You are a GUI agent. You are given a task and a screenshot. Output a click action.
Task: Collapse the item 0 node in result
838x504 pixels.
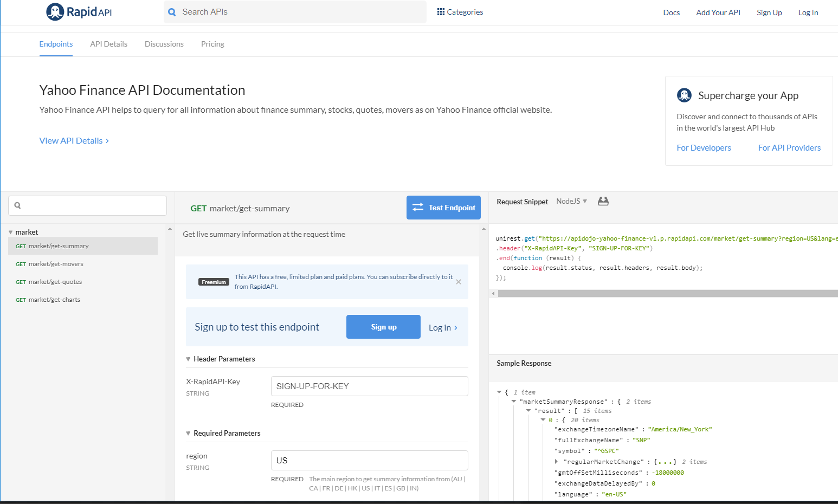pyautogui.click(x=543, y=420)
